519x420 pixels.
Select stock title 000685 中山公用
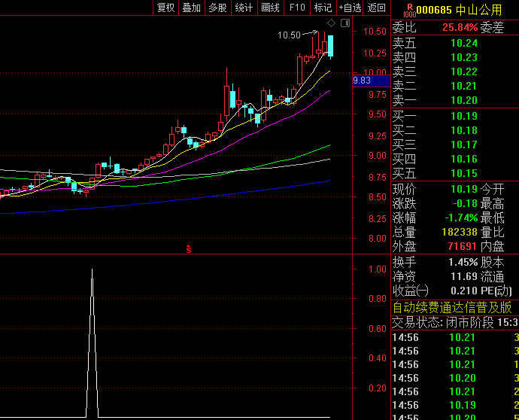point(459,11)
